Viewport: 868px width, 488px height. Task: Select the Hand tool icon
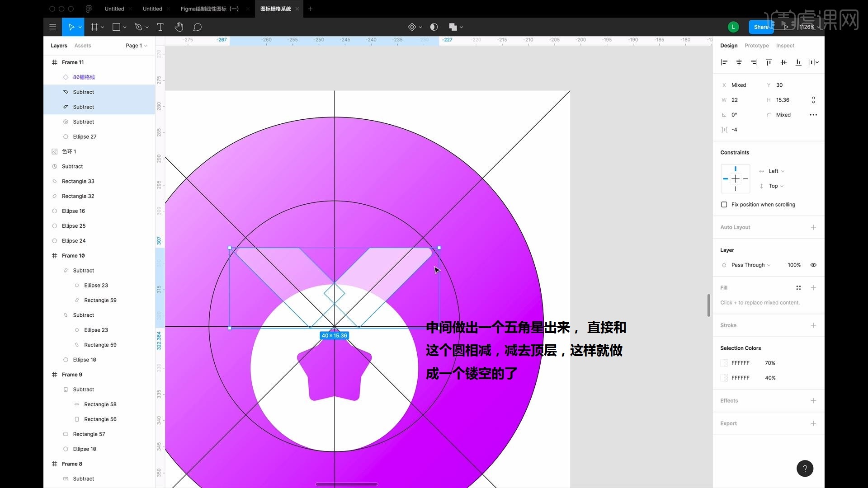[x=179, y=27]
